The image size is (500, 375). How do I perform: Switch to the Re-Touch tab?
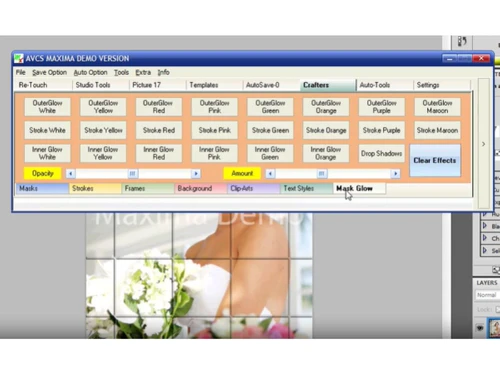tap(43, 85)
